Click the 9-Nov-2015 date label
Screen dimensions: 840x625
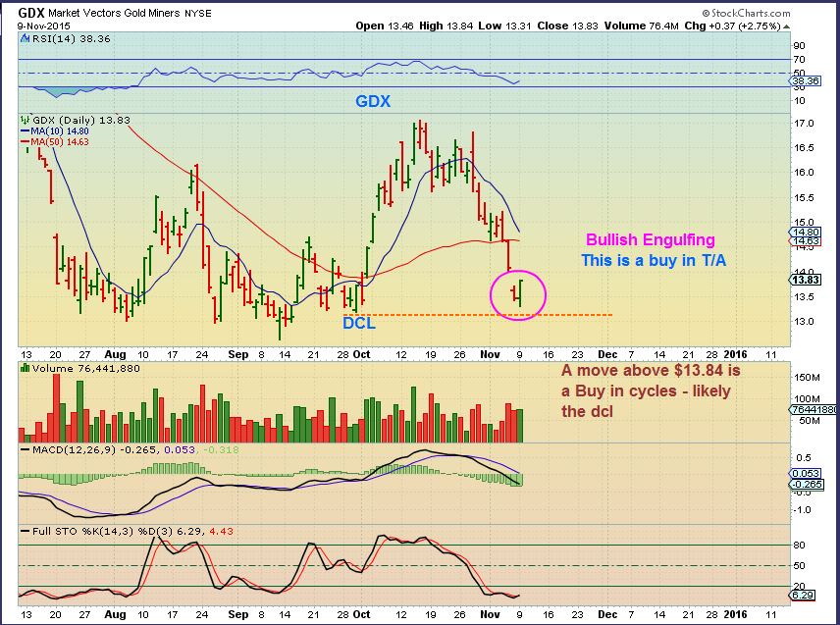point(43,26)
